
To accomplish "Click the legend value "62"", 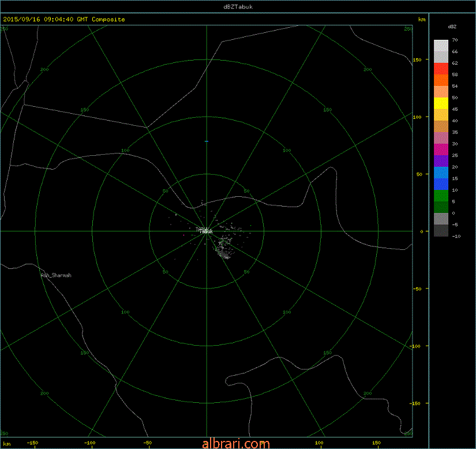I will (x=455, y=63).
